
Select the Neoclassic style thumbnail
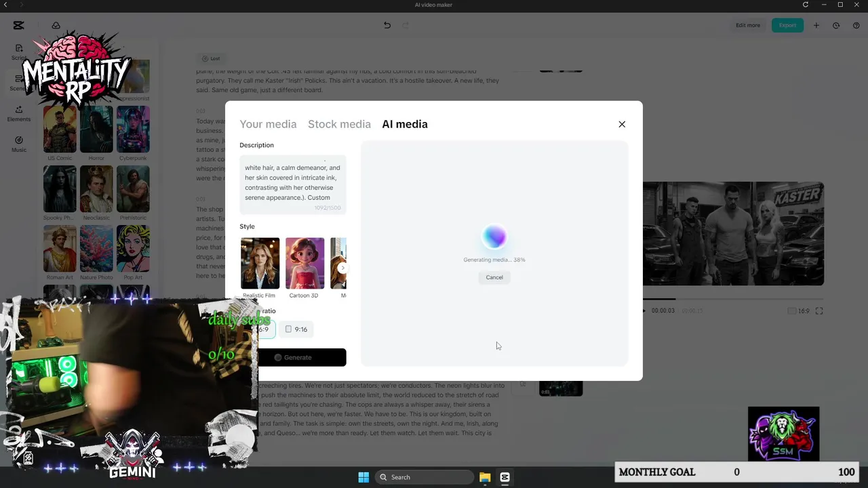[x=96, y=189]
